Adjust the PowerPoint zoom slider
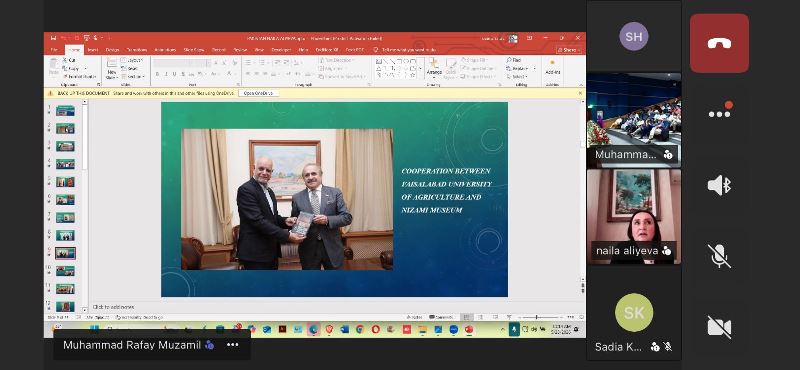The width and height of the screenshot is (800, 370). pos(536,317)
